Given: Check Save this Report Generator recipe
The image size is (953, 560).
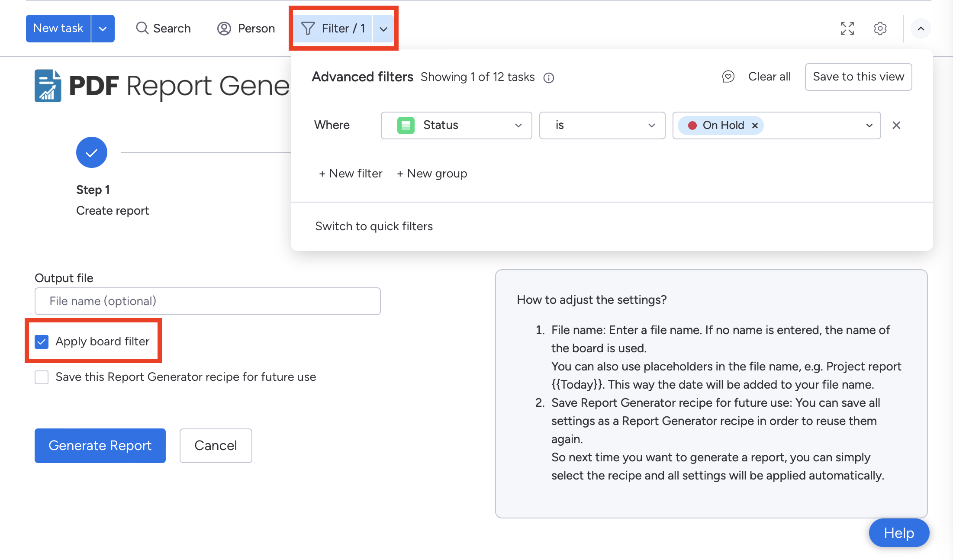Looking at the screenshot, I should [42, 377].
